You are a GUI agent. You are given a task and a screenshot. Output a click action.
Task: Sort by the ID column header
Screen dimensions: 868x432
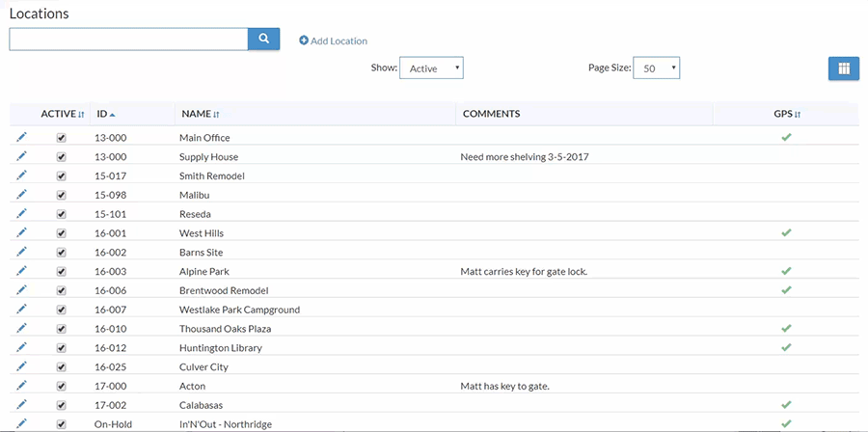pyautogui.click(x=106, y=114)
